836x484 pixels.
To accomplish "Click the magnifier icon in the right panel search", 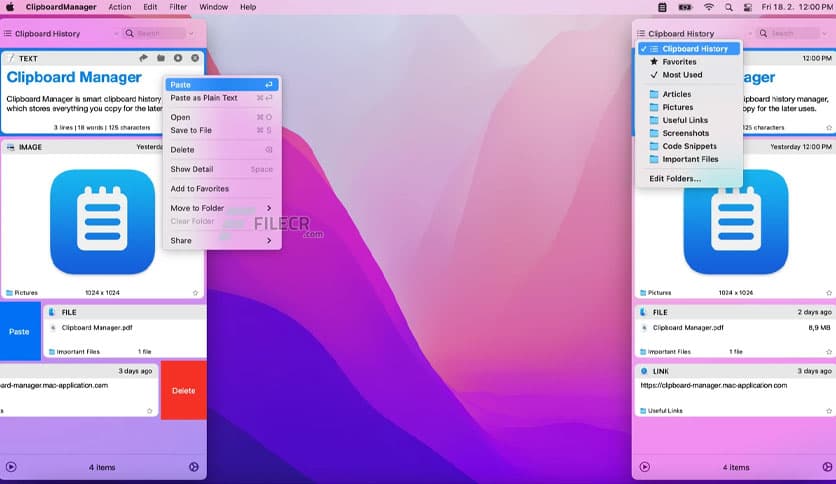I will pyautogui.click(x=763, y=33).
